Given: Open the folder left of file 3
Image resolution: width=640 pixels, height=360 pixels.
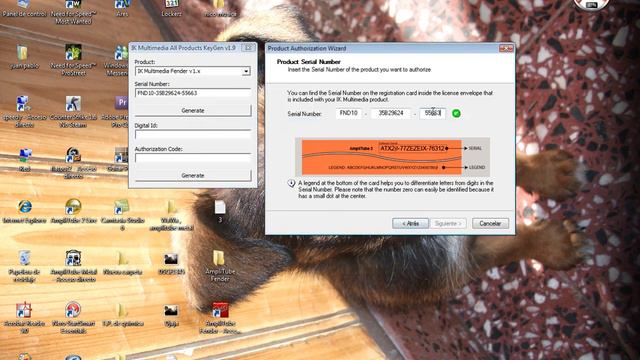Looking at the screenshot, I should coord(171,207).
